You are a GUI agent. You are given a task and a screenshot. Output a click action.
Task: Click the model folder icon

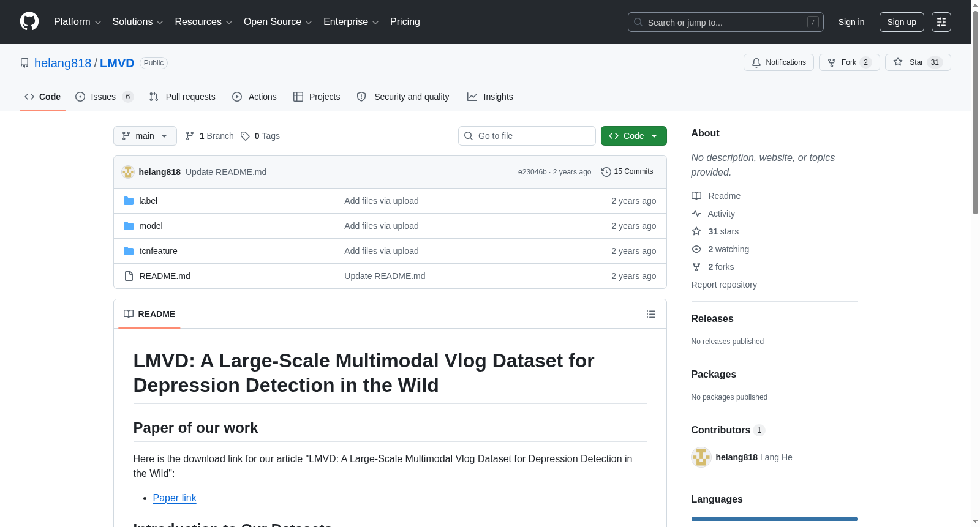tap(129, 226)
